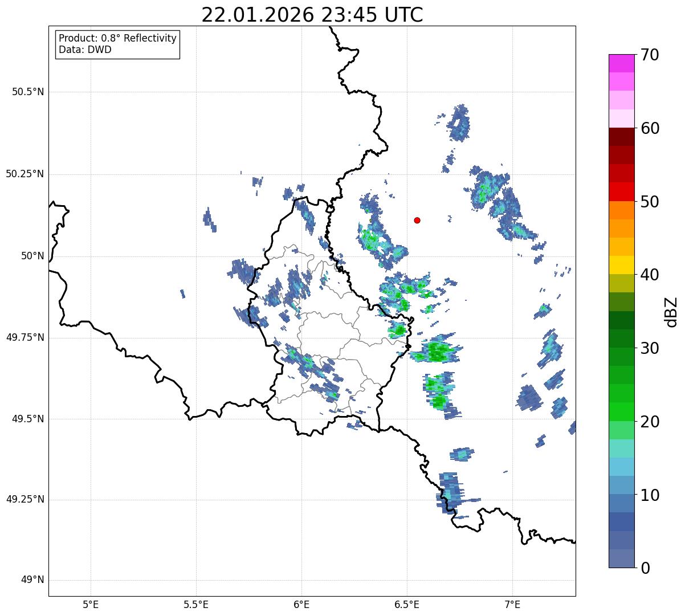This screenshot has width=685, height=616.
Task: Click the 'dBZ' colorbar axis label
Action: pos(671,311)
